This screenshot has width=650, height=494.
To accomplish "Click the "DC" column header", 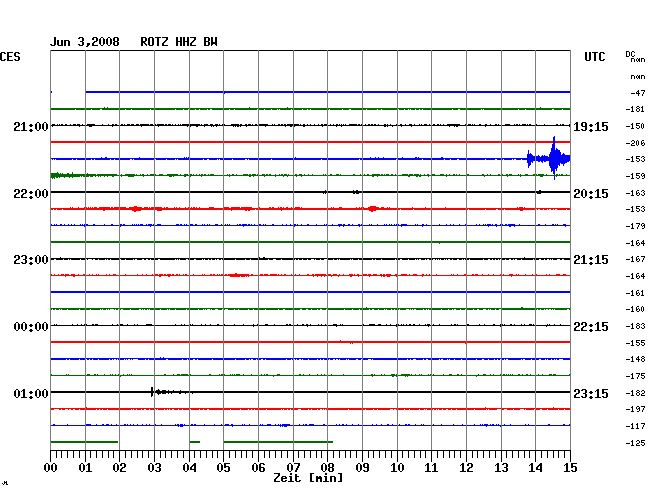I will [x=630, y=54].
